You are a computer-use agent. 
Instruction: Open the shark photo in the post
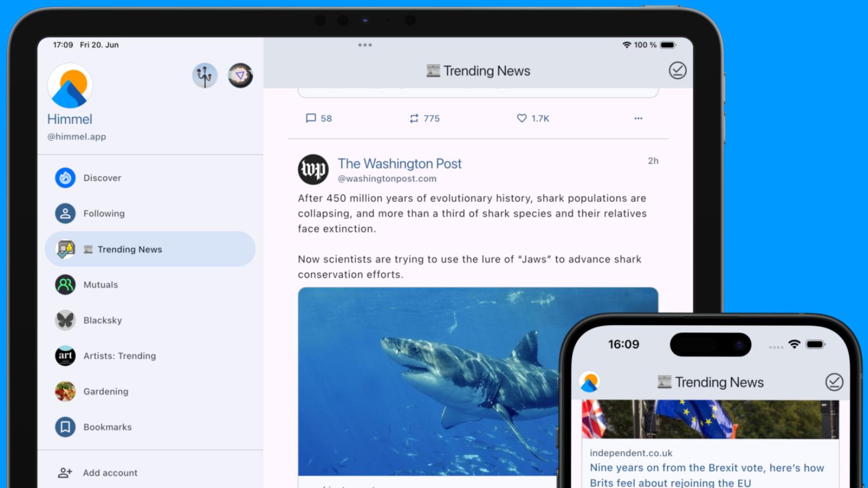(x=428, y=382)
